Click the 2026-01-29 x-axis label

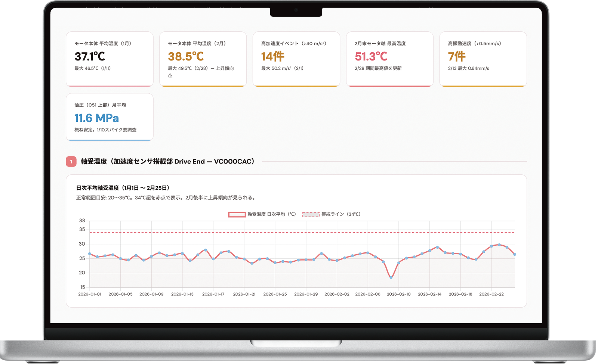tap(306, 294)
